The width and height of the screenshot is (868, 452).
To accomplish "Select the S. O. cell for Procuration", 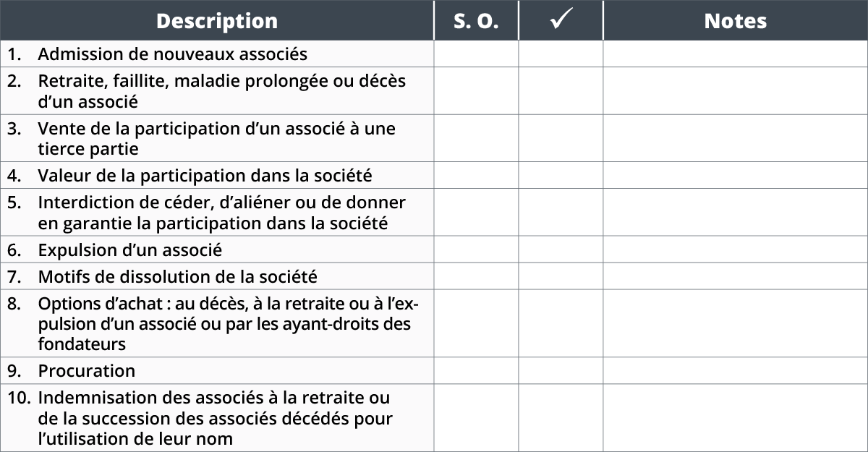I will point(476,370).
